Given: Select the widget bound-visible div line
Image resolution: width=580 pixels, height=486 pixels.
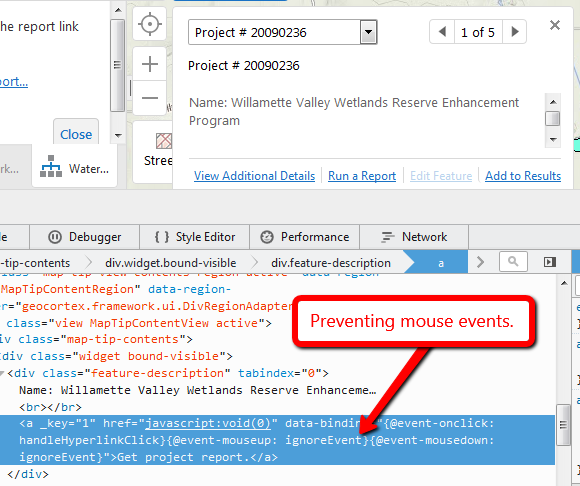Looking at the screenshot, I should pos(116,356).
